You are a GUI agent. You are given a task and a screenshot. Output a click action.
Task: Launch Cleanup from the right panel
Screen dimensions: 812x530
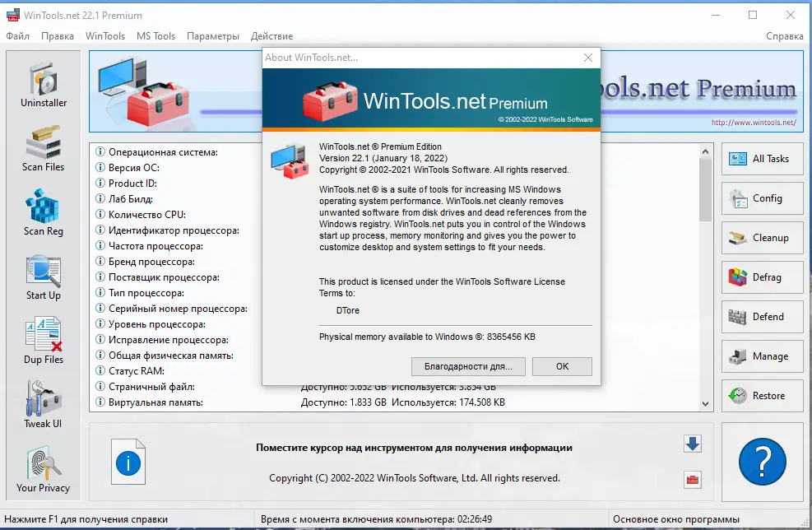point(762,238)
